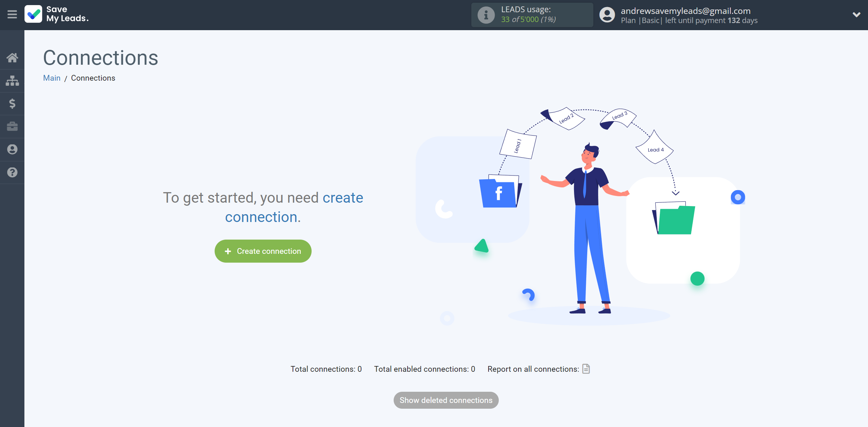The height and width of the screenshot is (427, 868).
Task: Click the Create connection button
Action: (263, 251)
